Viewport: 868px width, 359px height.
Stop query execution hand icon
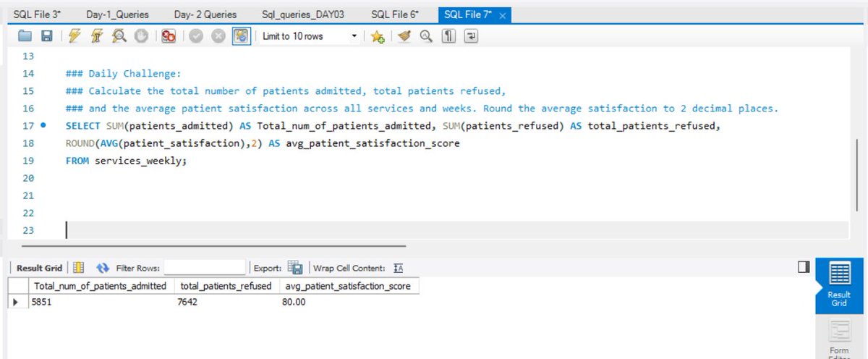pos(142,36)
